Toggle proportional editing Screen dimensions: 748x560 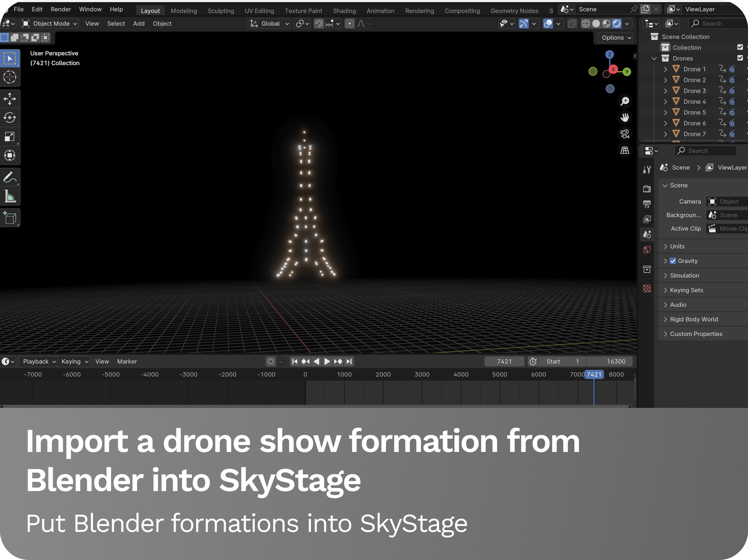click(x=350, y=24)
